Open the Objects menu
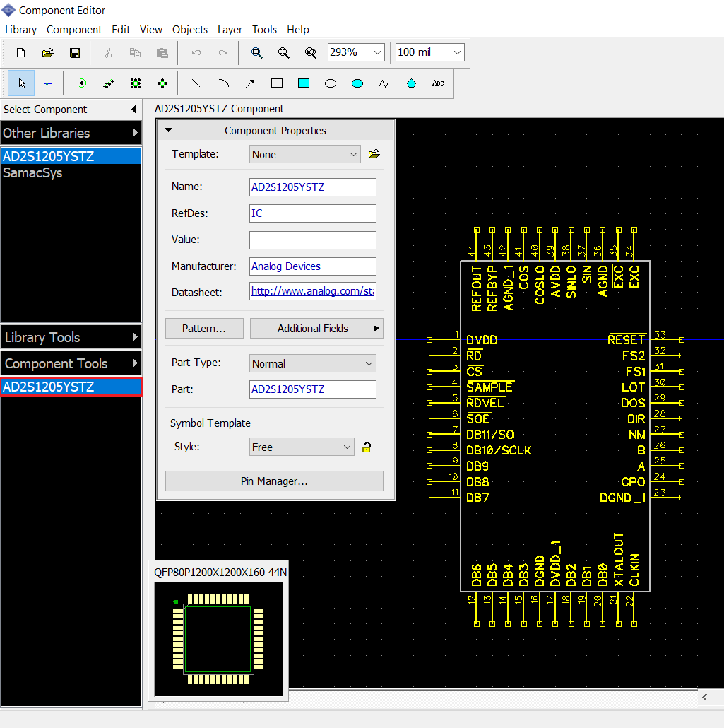Viewport: 724px width, 728px height. [190, 30]
